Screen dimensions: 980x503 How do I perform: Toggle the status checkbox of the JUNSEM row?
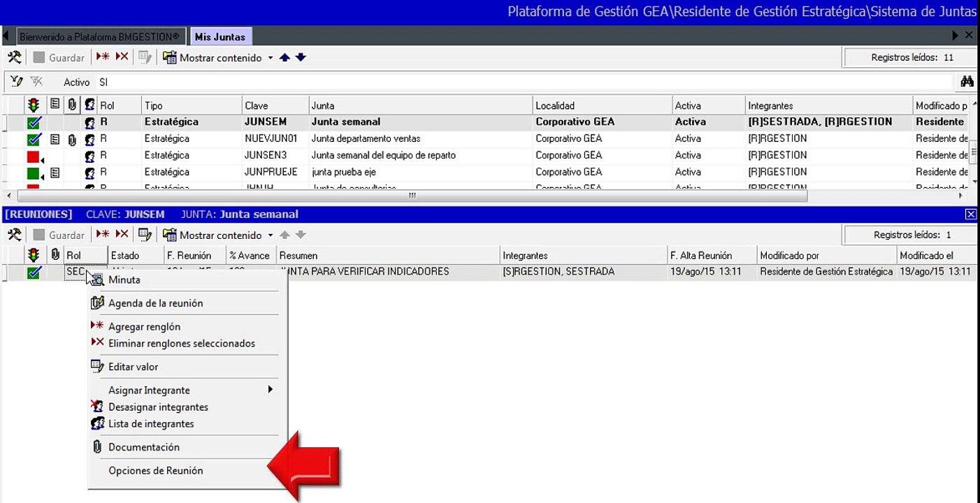coord(34,122)
